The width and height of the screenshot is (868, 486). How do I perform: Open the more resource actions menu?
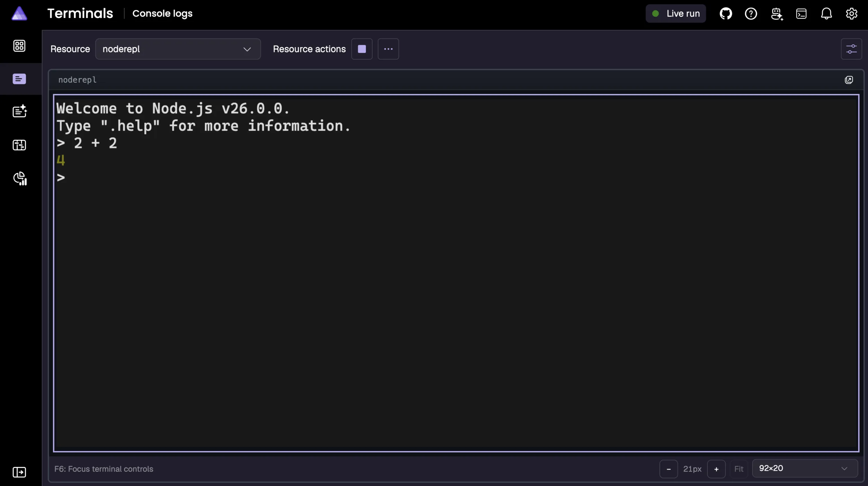point(388,49)
